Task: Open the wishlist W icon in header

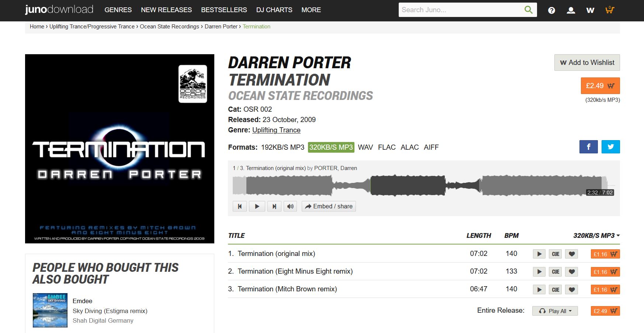Action: tap(590, 10)
